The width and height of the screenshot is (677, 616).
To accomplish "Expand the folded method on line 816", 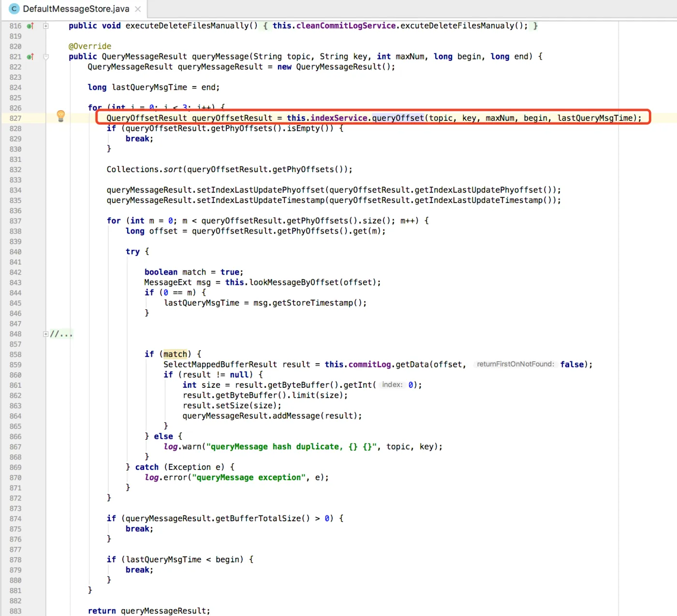I will point(46,26).
